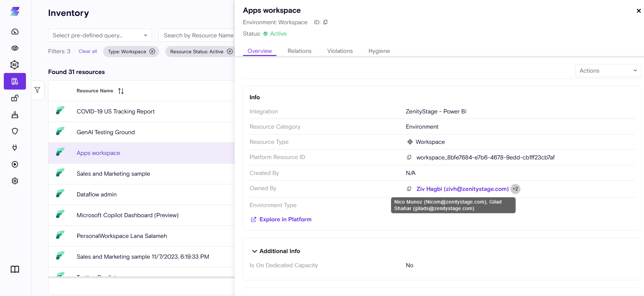This screenshot has width=644, height=296.
Task: Copy the Platform Resource ID value
Action: coord(409,157)
